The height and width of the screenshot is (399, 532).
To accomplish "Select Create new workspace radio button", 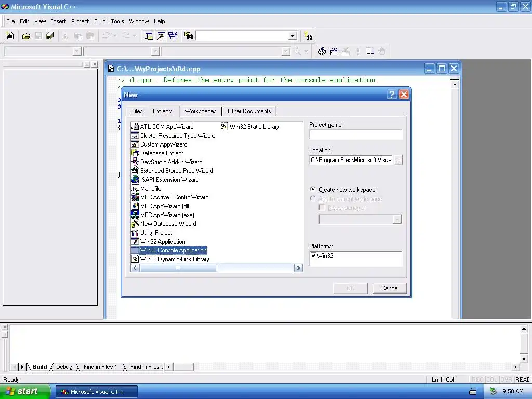I will [312, 189].
